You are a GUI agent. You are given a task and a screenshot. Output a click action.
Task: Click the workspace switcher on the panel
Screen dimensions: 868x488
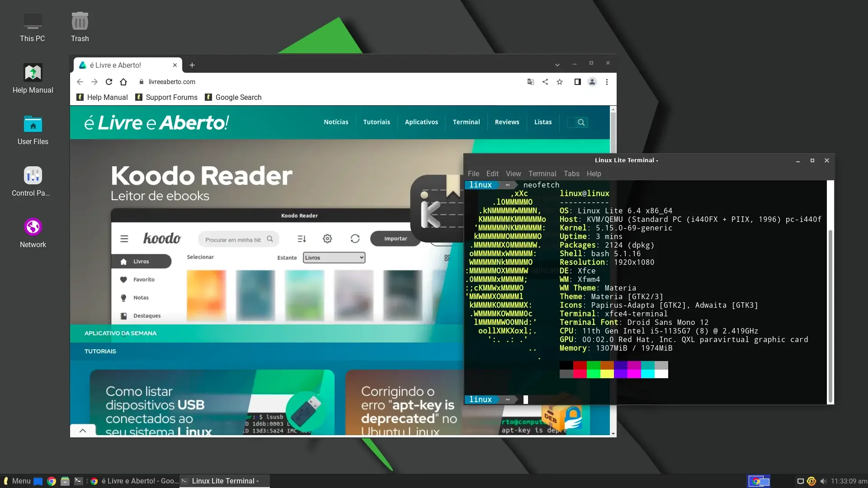(x=759, y=481)
